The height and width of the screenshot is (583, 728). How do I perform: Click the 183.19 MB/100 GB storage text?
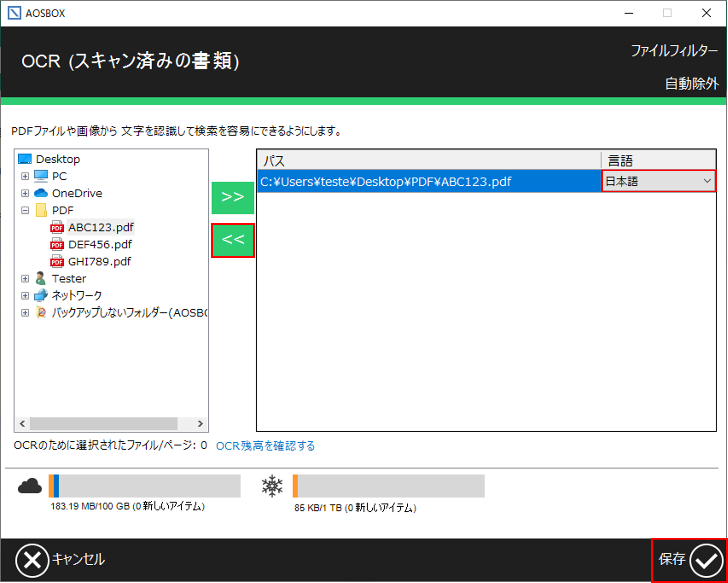[128, 506]
